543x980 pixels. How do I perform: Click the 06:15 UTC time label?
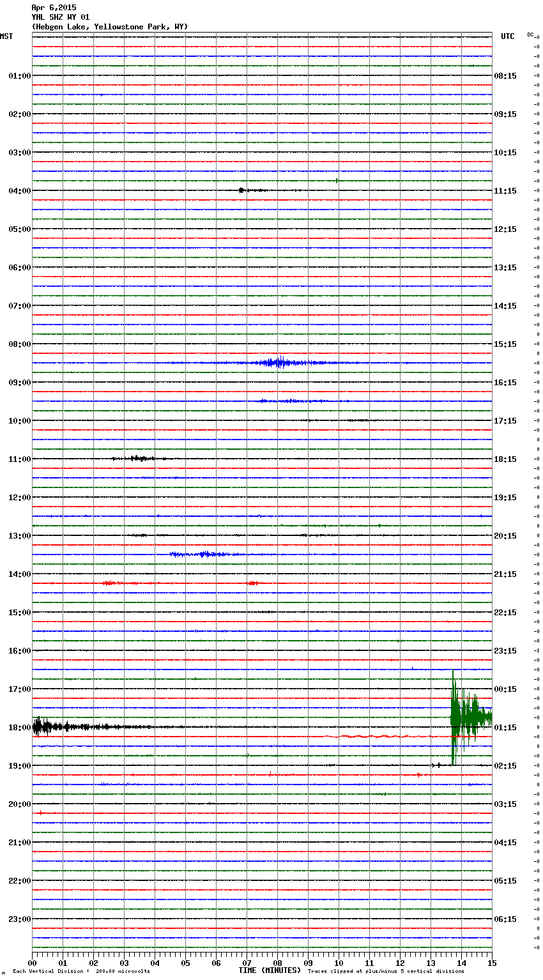(505, 919)
